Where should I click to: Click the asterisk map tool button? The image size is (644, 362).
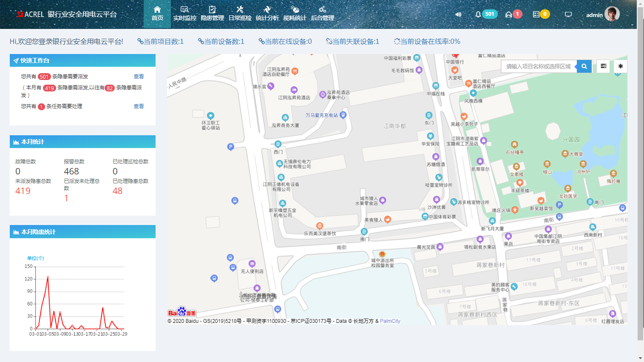pos(620,66)
